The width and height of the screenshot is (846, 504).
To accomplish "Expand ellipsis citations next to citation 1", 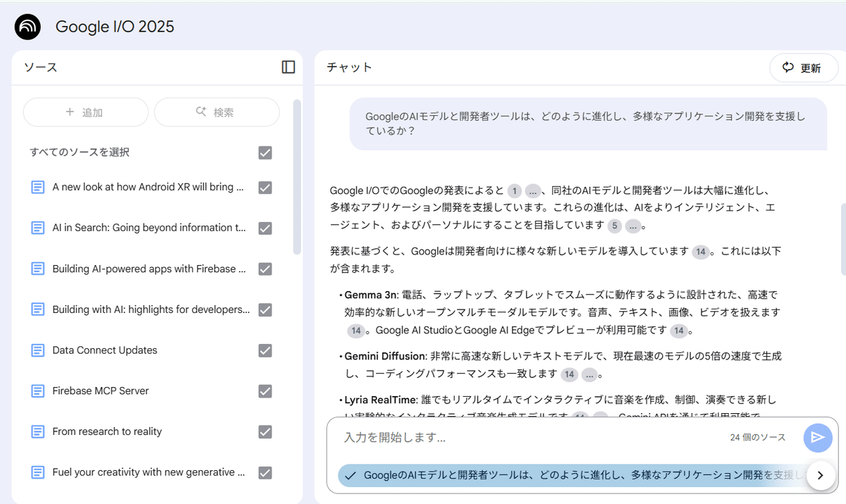I will tap(533, 191).
